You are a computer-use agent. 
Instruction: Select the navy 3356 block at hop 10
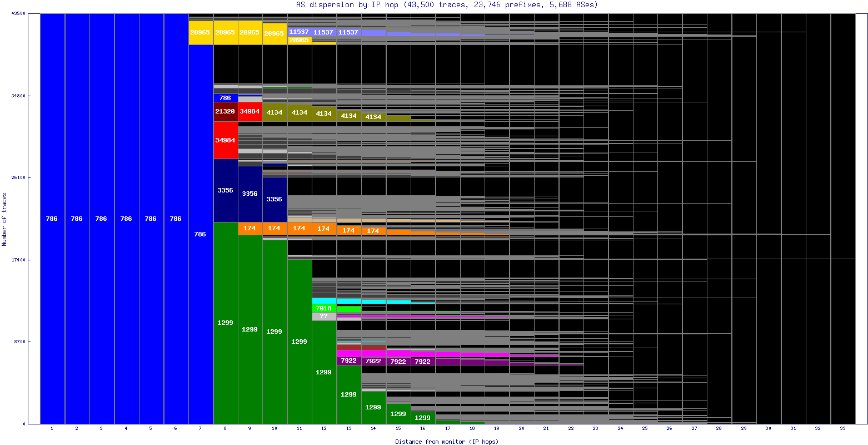(x=275, y=199)
